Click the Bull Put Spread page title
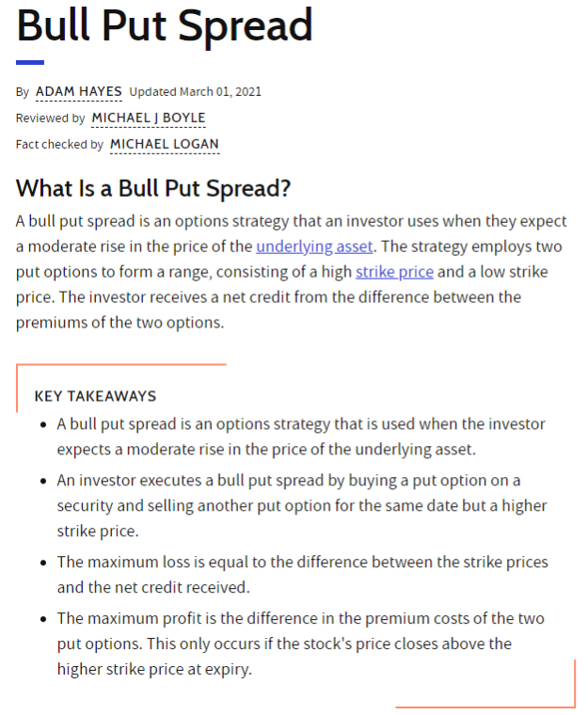The image size is (588, 715). [165, 25]
